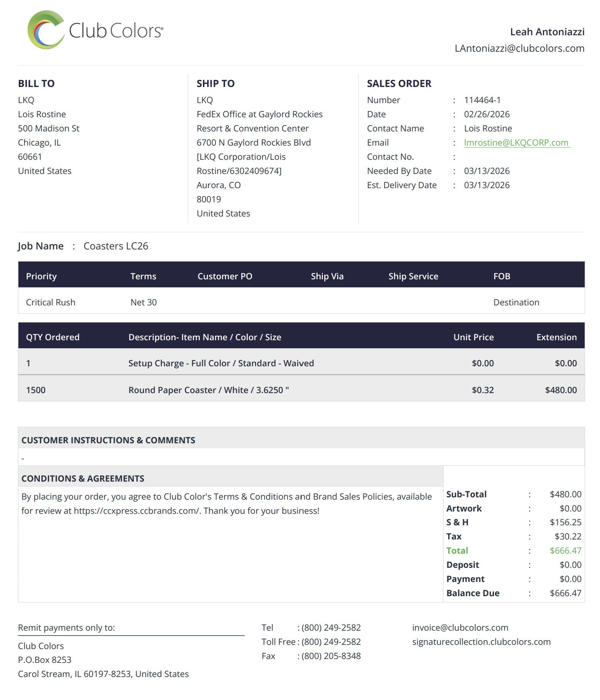This screenshot has height=700, width=600.
Task: Click the Priority column header
Action: coord(41,276)
